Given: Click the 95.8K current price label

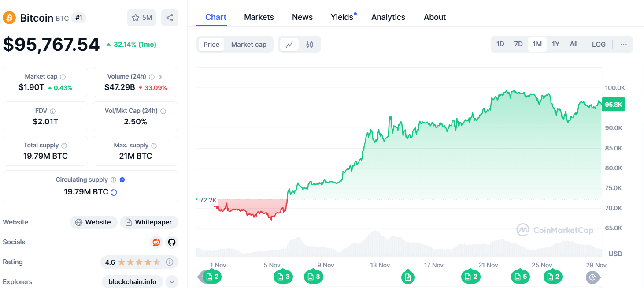Looking at the screenshot, I should (613, 105).
